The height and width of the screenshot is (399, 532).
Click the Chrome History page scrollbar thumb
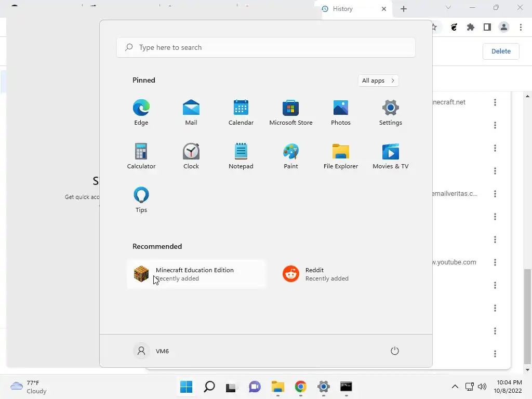click(527, 316)
